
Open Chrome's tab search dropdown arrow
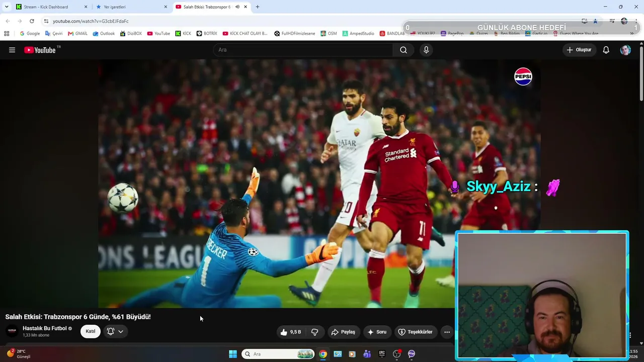(x=7, y=7)
